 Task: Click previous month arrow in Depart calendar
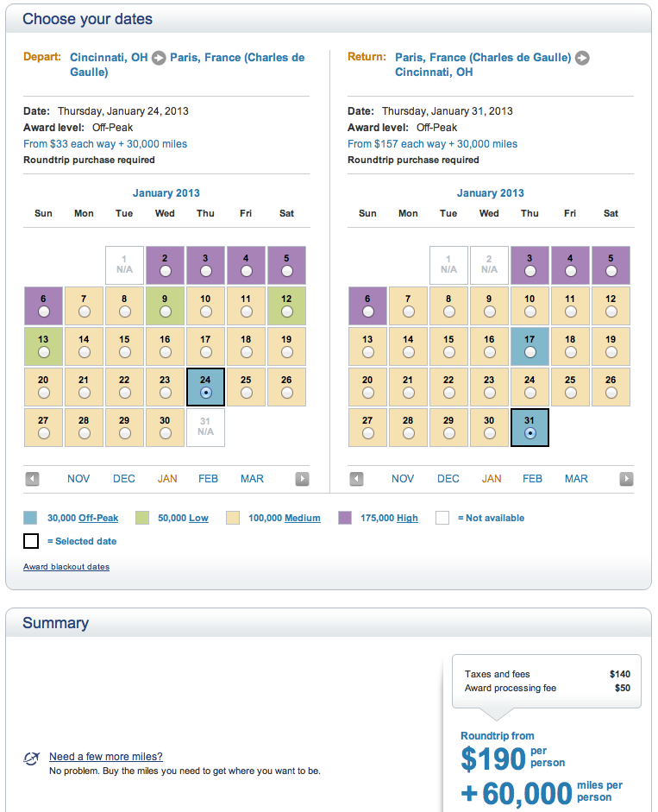click(32, 479)
